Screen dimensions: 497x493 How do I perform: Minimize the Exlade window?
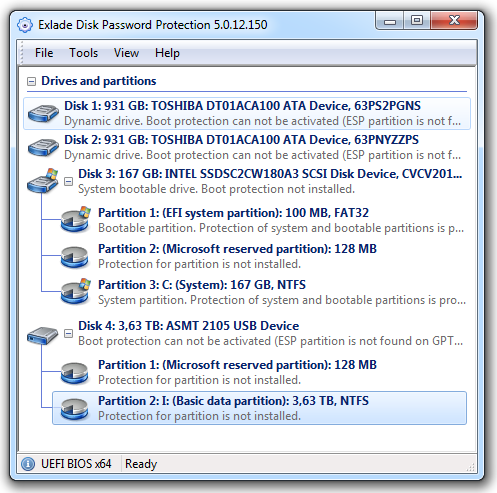(389, 21)
